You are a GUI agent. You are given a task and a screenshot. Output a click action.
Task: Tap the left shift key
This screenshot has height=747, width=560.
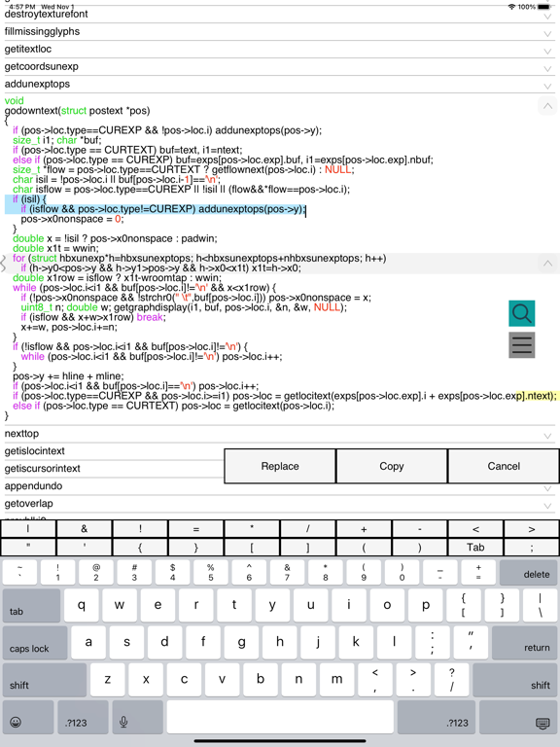[x=45, y=680]
